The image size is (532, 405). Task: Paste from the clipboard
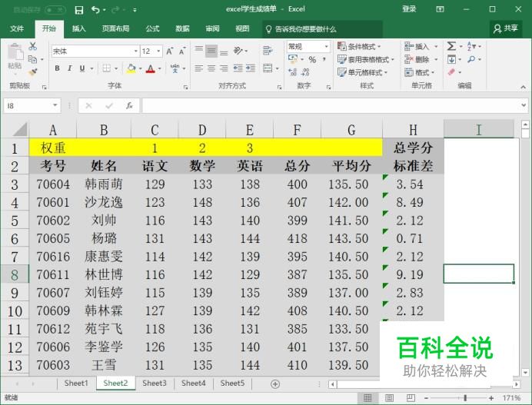(x=15, y=56)
